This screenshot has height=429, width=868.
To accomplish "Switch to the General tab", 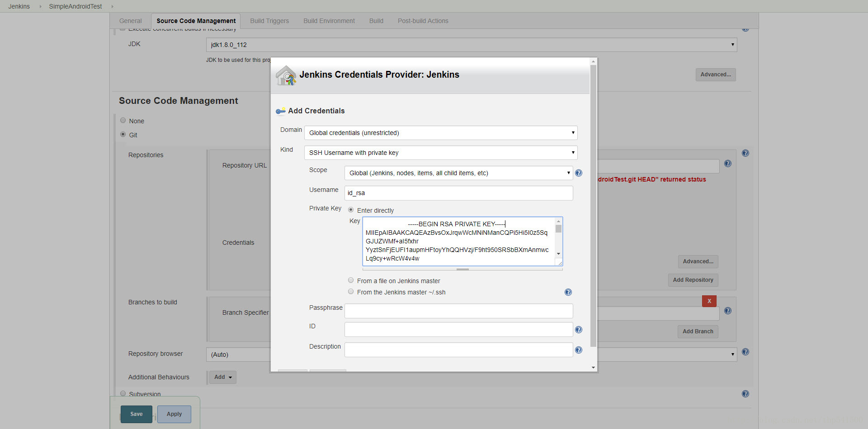I will tap(130, 21).
